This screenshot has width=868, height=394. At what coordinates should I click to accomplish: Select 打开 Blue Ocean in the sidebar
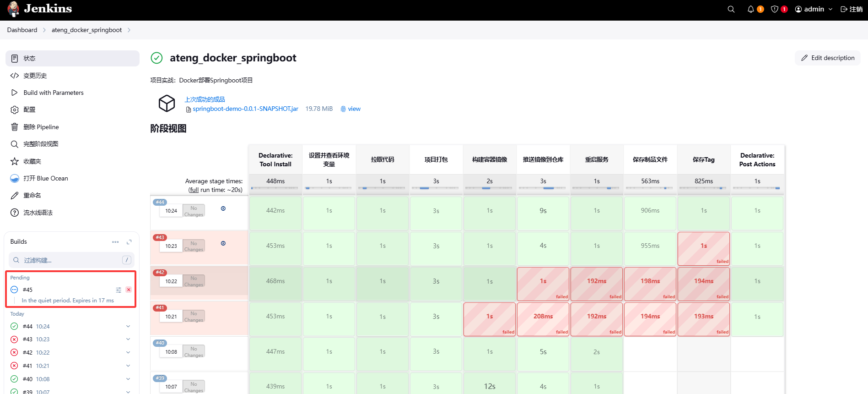46,178
